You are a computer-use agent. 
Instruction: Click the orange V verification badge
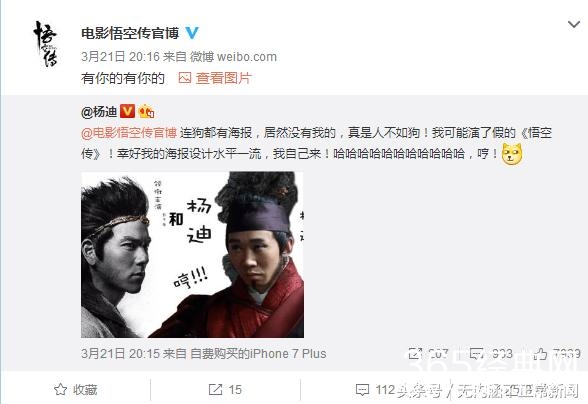tap(127, 111)
